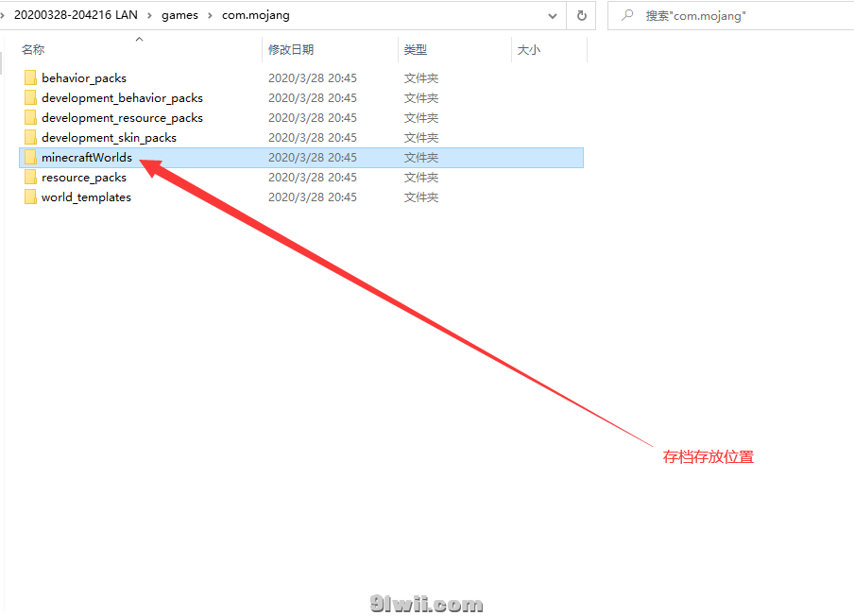Click the resource_packs folder icon
This screenshot has width=854, height=616.
click(x=30, y=177)
